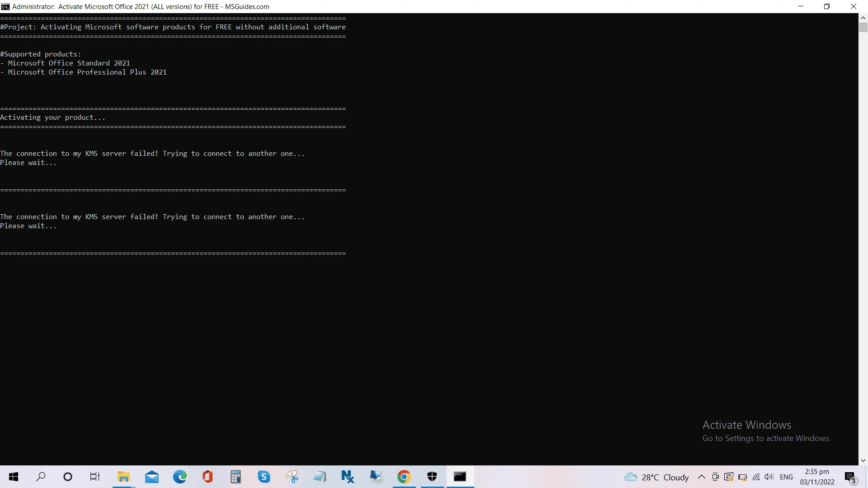The height and width of the screenshot is (488, 868).
Task: Open Wi-Fi network flyout
Action: pyautogui.click(x=756, y=477)
